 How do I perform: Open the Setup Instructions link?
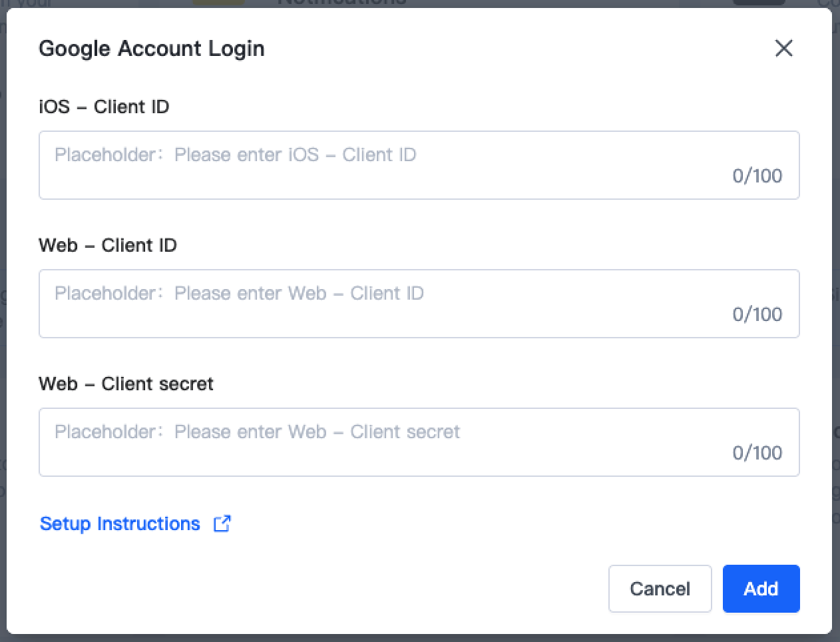120,524
